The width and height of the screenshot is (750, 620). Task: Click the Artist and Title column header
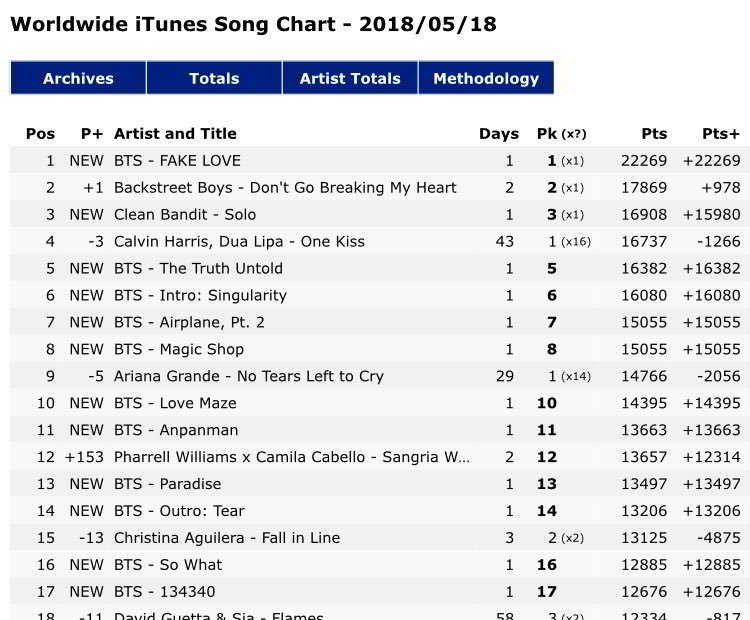pyautogui.click(x=175, y=133)
